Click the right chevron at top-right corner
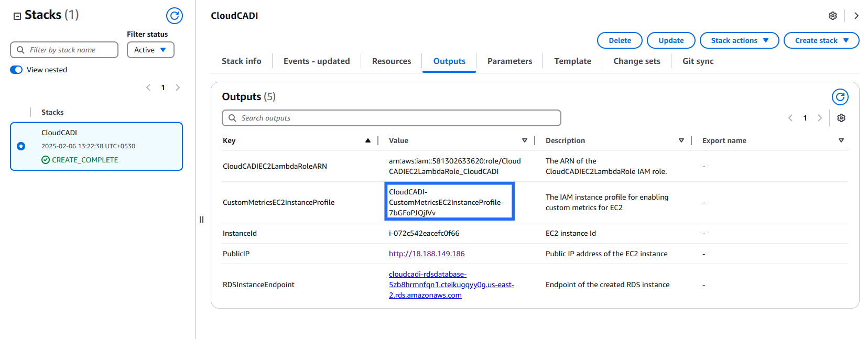 pyautogui.click(x=856, y=16)
